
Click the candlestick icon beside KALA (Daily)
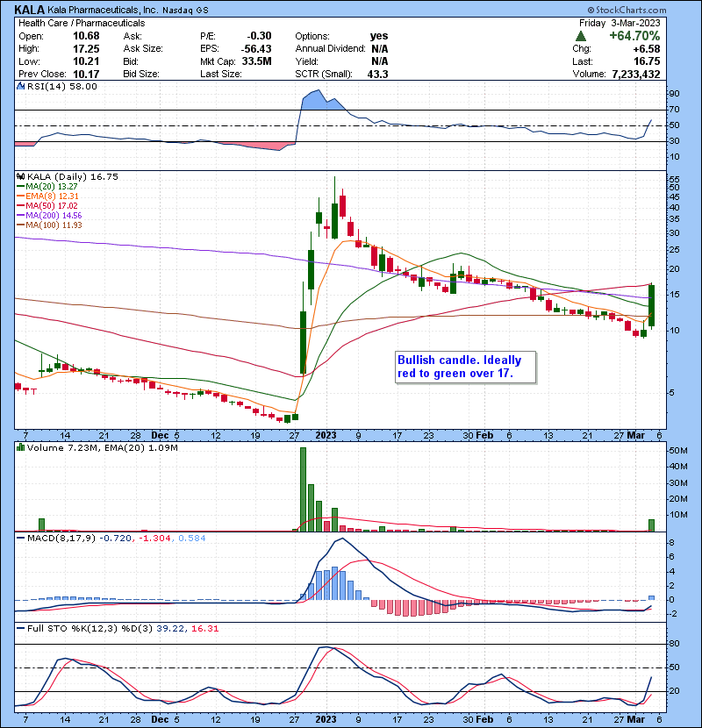click(x=20, y=176)
